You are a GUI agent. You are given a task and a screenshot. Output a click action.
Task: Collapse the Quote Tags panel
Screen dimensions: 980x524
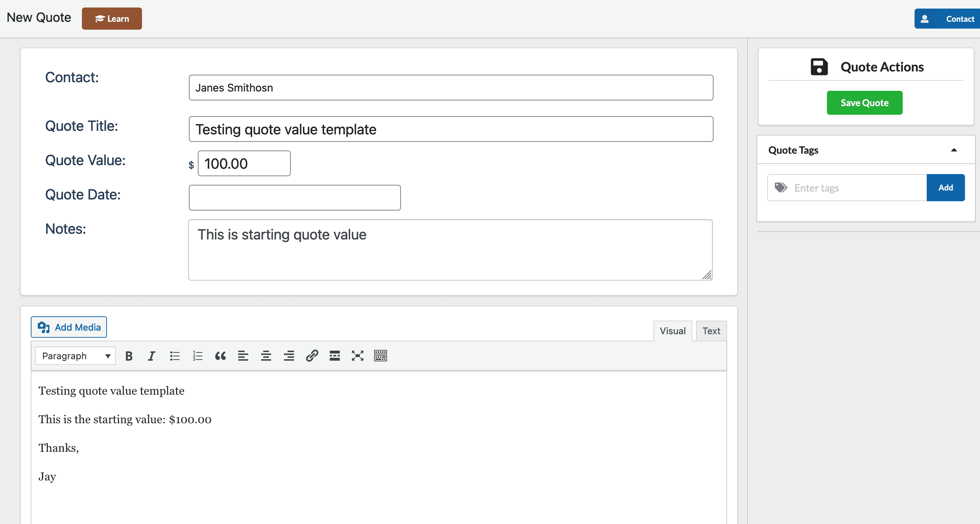954,150
